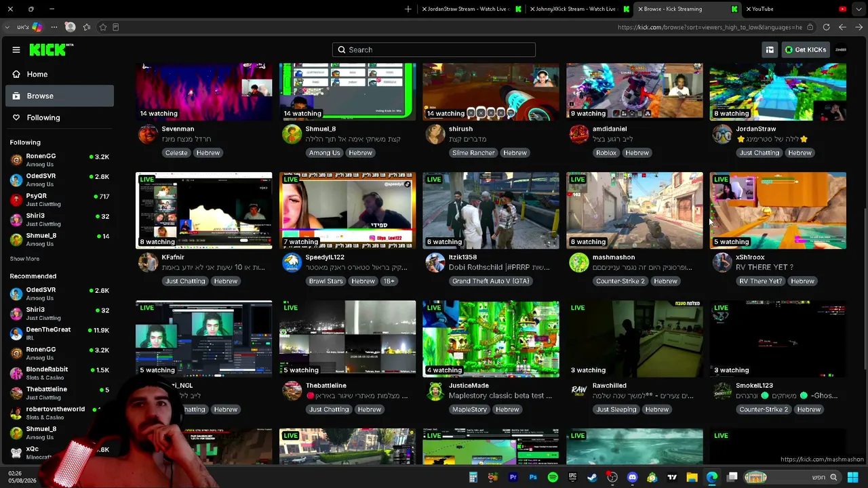Select the Brawl Stars category tag

(x=325, y=281)
